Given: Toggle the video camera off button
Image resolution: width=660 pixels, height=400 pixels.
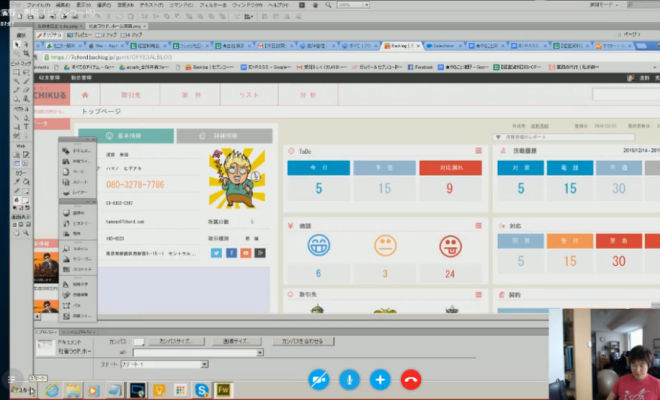Looking at the screenshot, I should coord(318,379).
